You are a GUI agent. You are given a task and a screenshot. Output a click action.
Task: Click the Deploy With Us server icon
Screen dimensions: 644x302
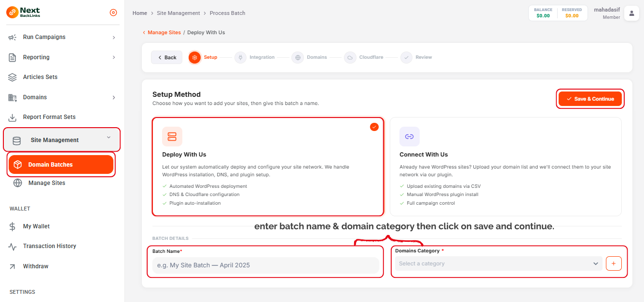172,136
